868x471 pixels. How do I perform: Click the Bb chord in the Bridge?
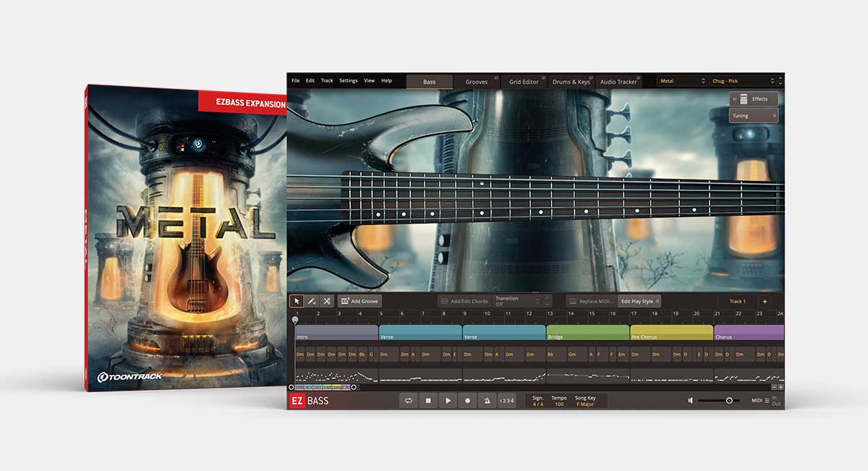pyautogui.click(x=556, y=355)
